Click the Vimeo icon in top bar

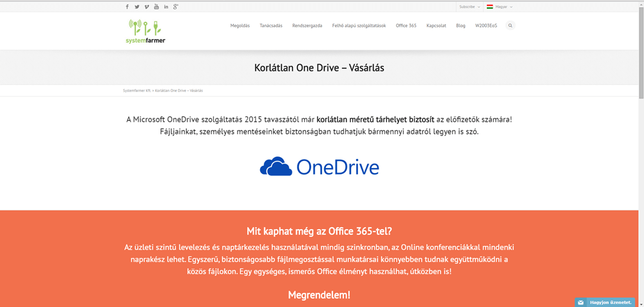[147, 6]
